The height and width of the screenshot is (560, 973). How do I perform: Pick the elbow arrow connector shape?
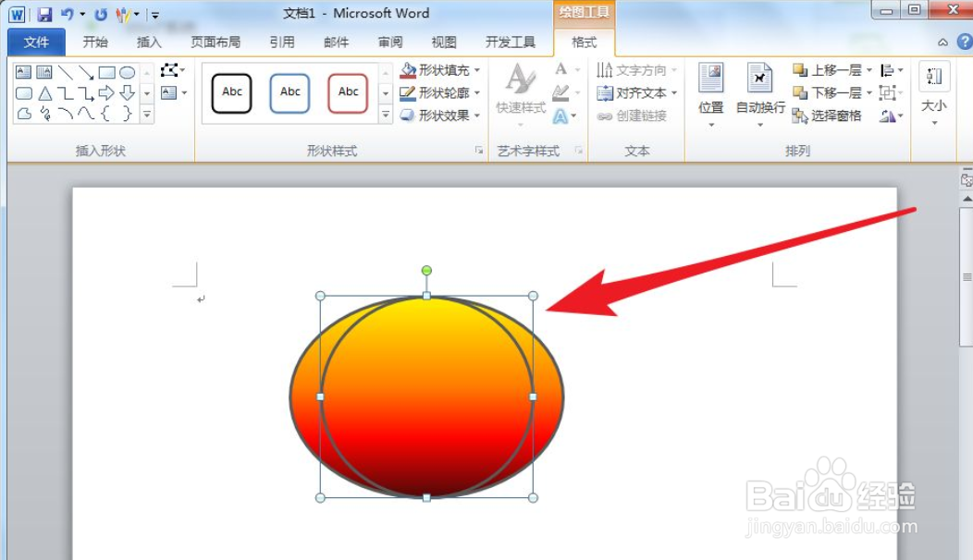(x=86, y=93)
